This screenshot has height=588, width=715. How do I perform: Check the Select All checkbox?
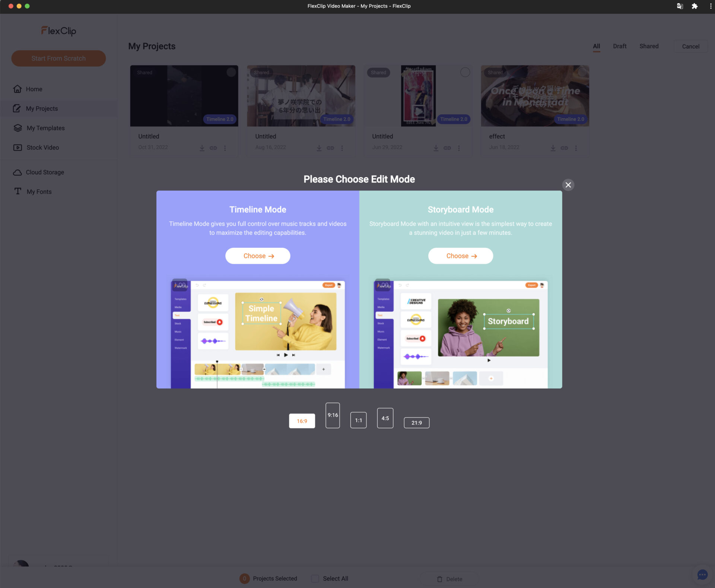tap(315, 578)
